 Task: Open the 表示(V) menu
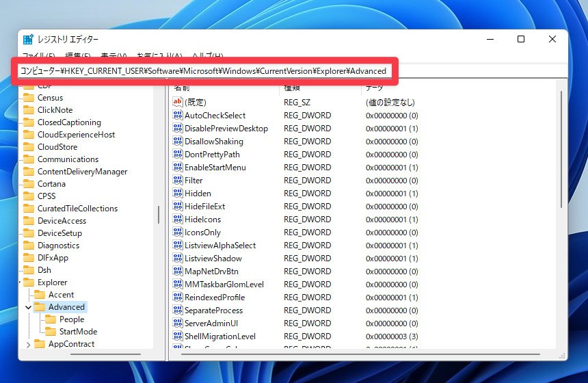pos(113,55)
